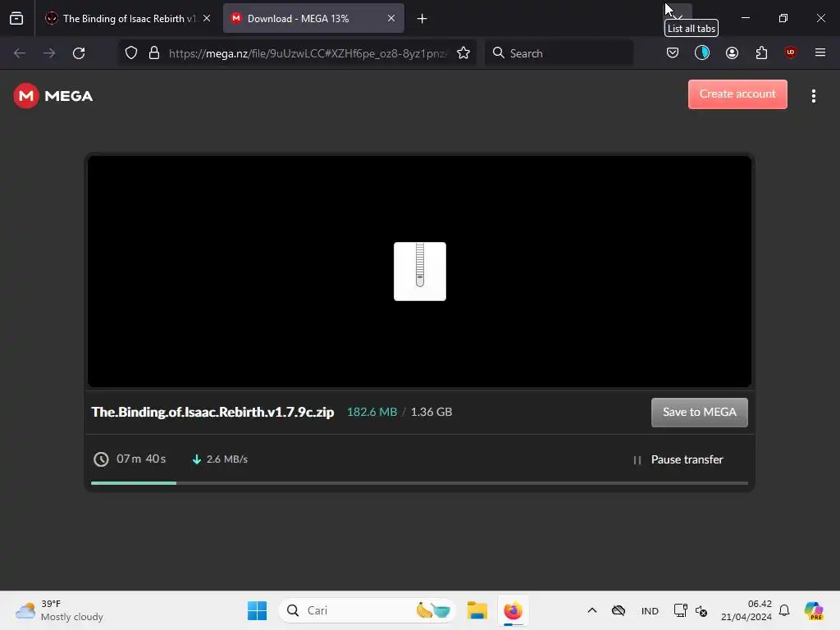Viewport: 840px width, 630px height.
Task: Minimize the Firefox window
Action: click(x=745, y=18)
